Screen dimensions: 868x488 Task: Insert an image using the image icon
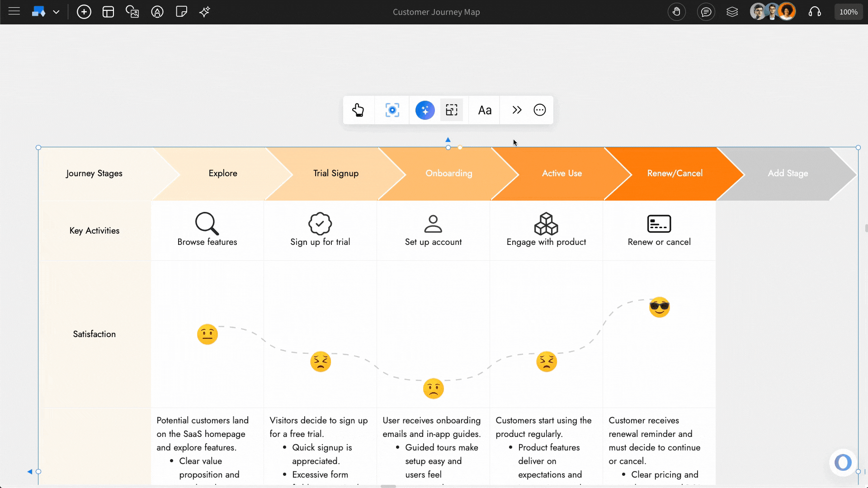(132, 12)
